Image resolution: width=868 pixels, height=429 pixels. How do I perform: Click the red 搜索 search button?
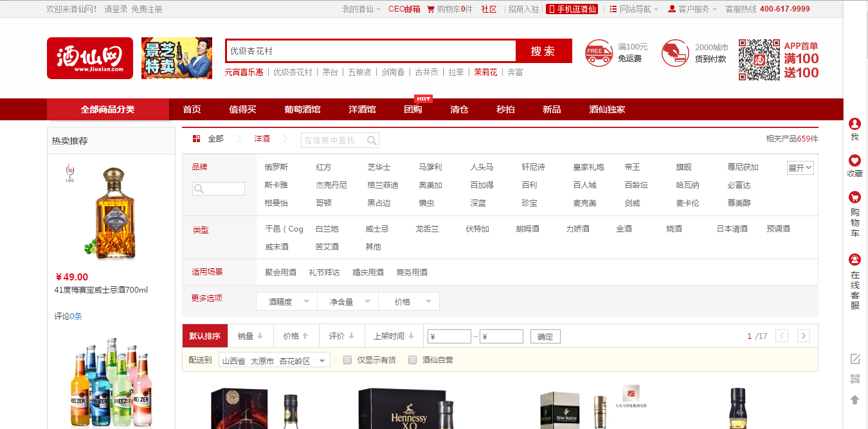(543, 51)
